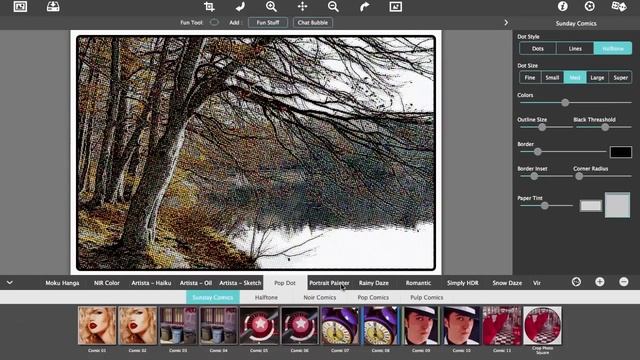The width and height of the screenshot is (640, 360).
Task: Choose Med dot size
Action: pyautogui.click(x=575, y=78)
